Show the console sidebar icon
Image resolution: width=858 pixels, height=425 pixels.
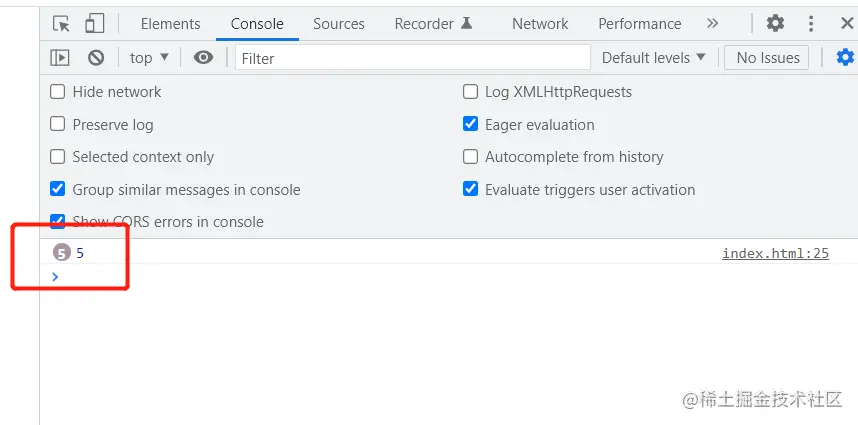[x=60, y=58]
